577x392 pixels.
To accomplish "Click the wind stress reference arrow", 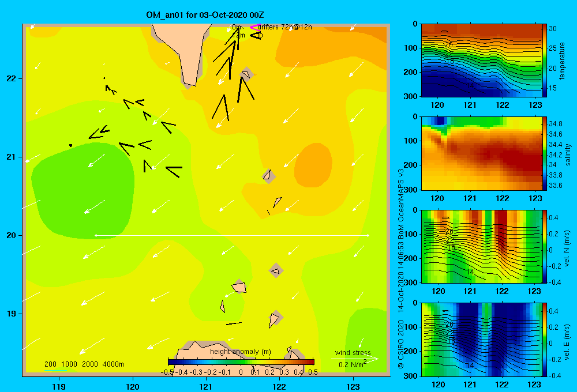I will 355,359.
